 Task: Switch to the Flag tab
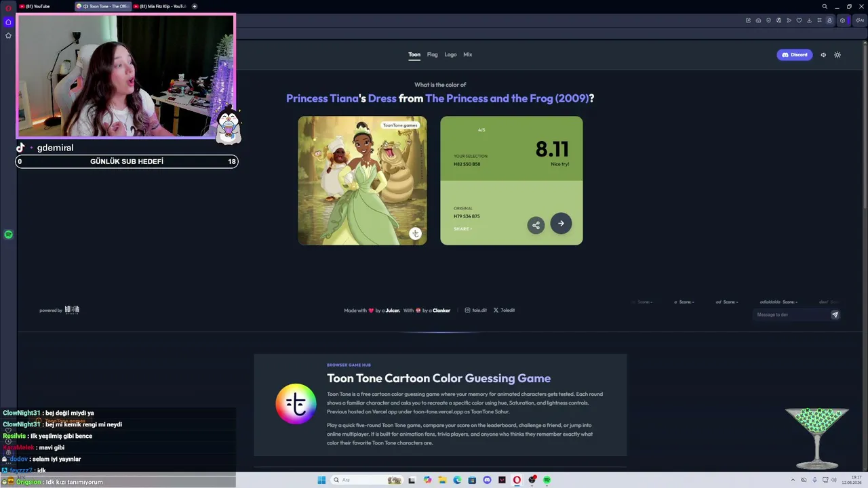point(432,54)
